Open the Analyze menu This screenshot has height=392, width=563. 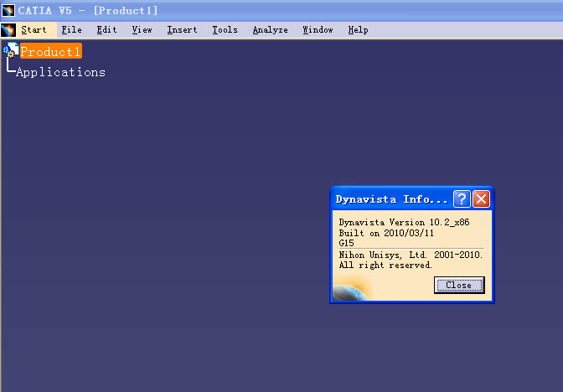270,30
